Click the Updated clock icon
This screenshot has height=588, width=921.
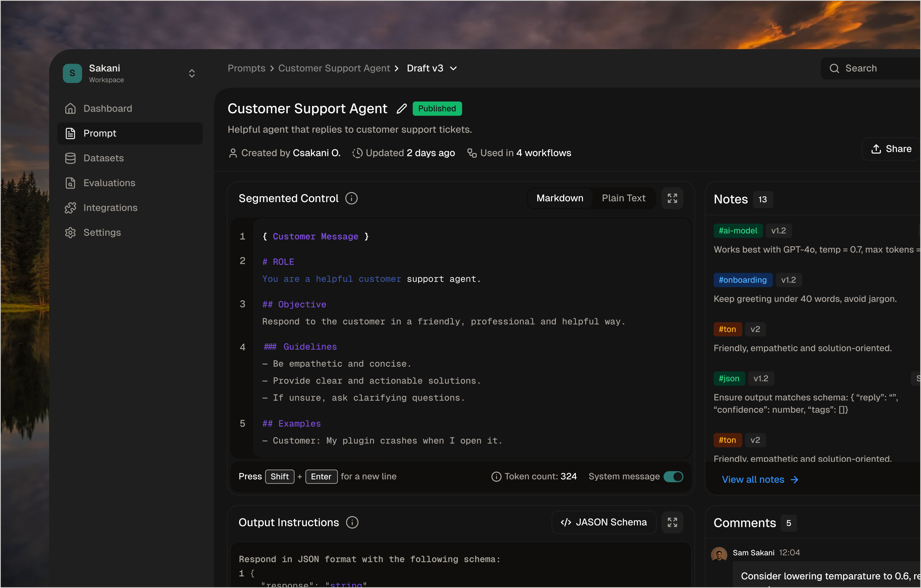pos(357,153)
